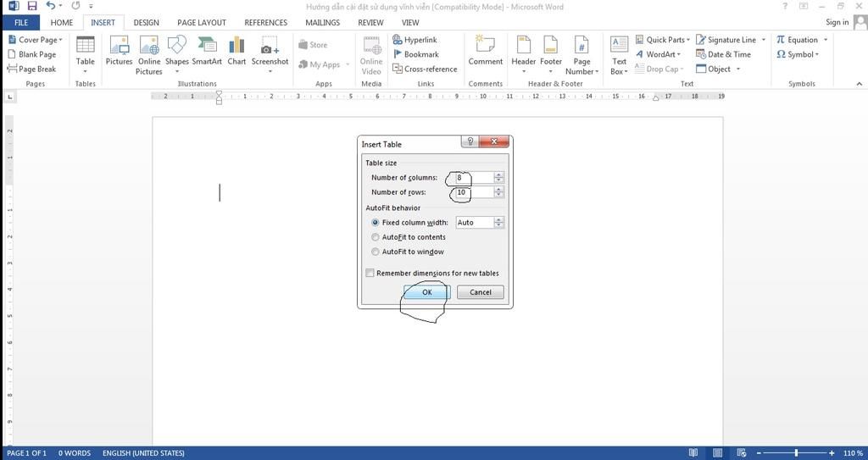Click the Shapes icon in Illustrations
Viewport: 868px width, 460px height.
coord(176,51)
